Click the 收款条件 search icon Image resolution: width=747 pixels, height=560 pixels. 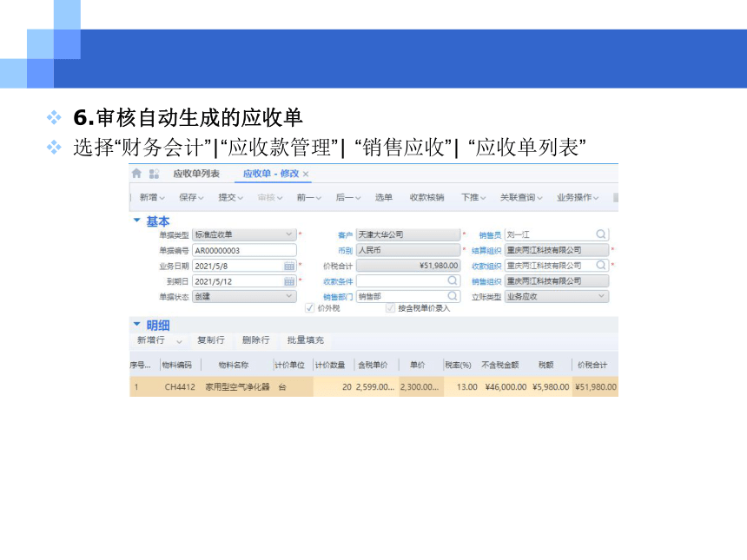coord(453,281)
